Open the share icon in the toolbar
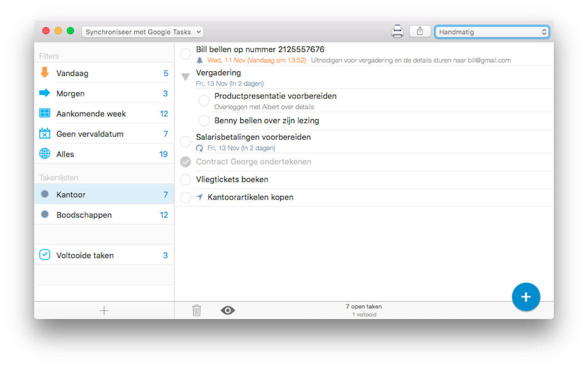This screenshot has width=588, height=368. point(419,30)
